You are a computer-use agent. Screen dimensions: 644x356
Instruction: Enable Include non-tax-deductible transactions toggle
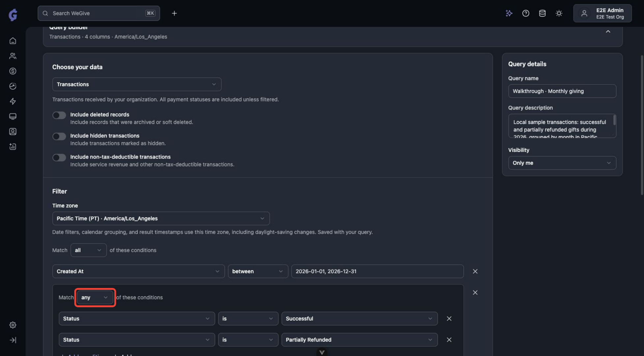59,158
